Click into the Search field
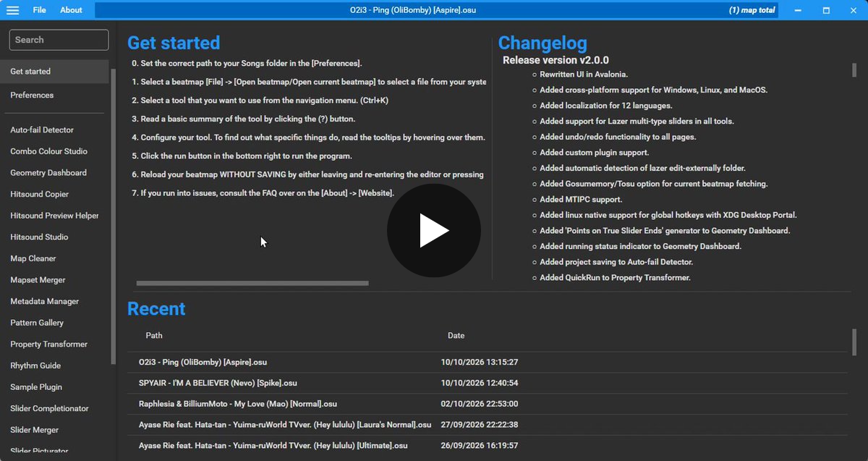 [59, 40]
